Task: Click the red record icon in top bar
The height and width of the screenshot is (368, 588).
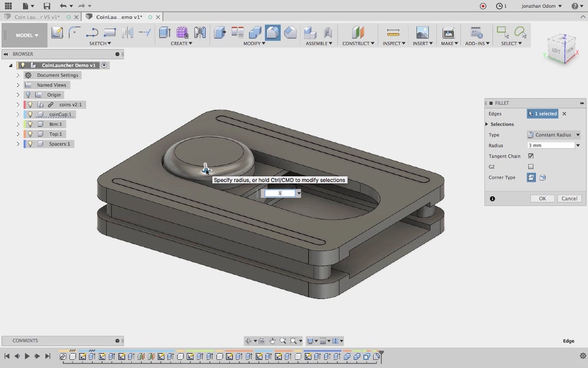Action: (483, 6)
